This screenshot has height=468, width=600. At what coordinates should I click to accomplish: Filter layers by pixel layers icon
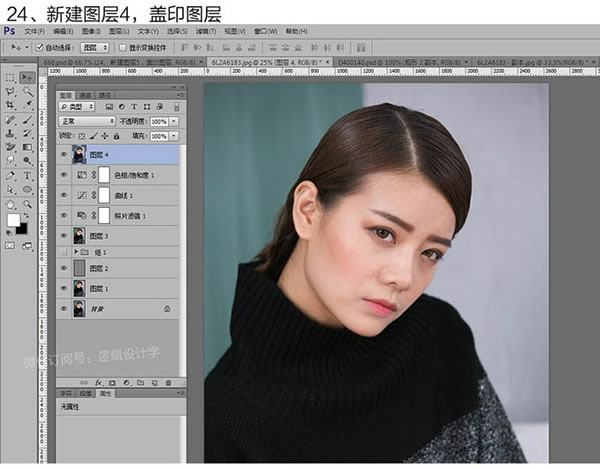(x=109, y=107)
